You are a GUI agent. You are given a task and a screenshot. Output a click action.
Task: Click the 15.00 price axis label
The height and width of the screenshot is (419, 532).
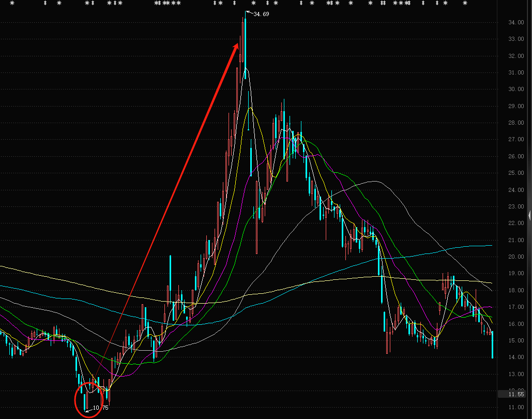pos(516,340)
